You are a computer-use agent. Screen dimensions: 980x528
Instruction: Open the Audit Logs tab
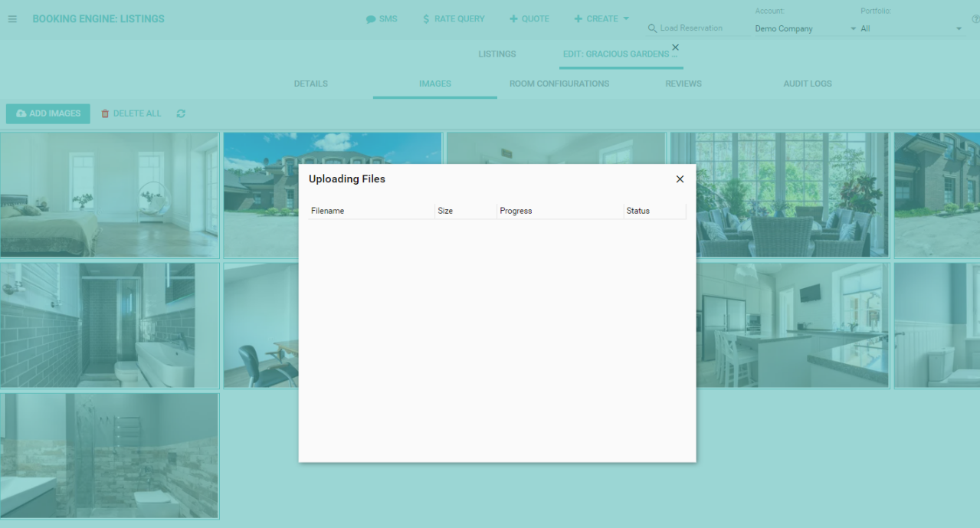click(x=807, y=84)
